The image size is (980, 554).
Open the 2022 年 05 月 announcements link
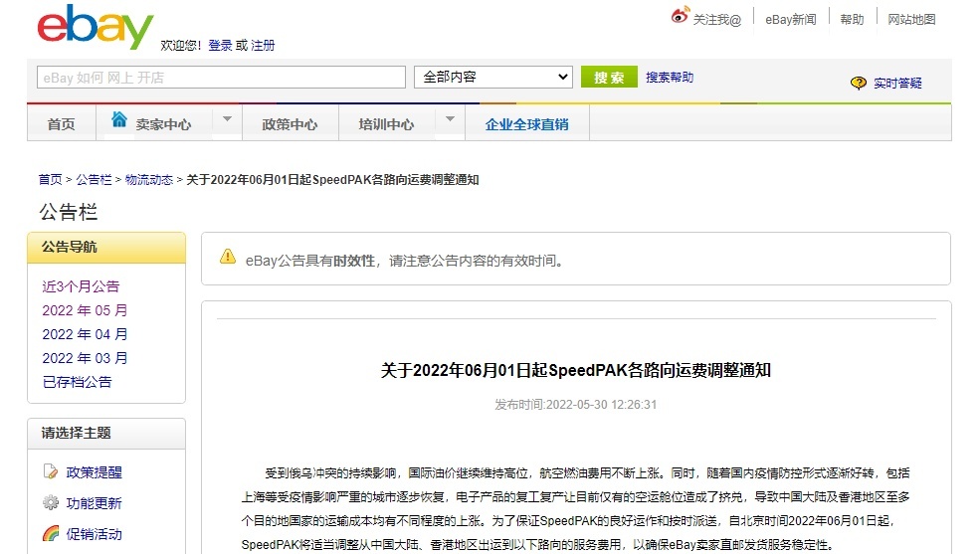coord(85,310)
